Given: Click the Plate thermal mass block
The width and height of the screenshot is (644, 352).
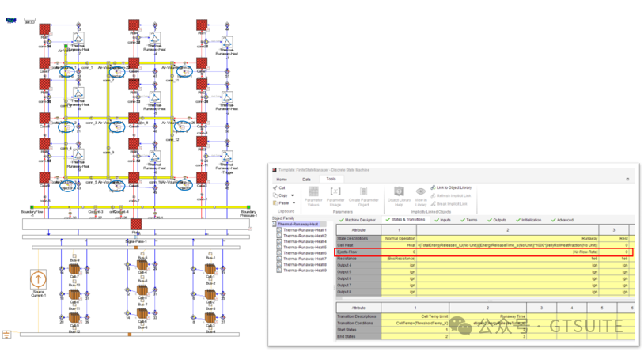Looking at the screenshot, I should (136, 225).
